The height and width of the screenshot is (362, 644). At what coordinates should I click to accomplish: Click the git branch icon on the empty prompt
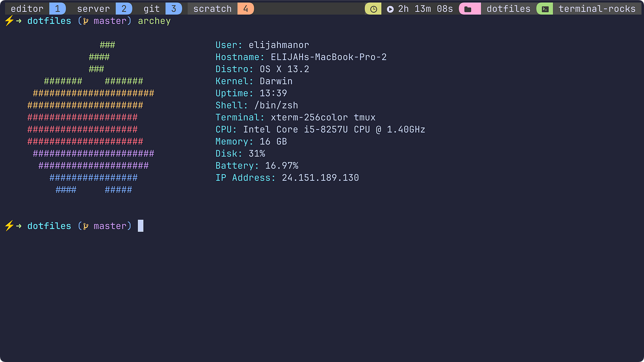click(x=85, y=226)
